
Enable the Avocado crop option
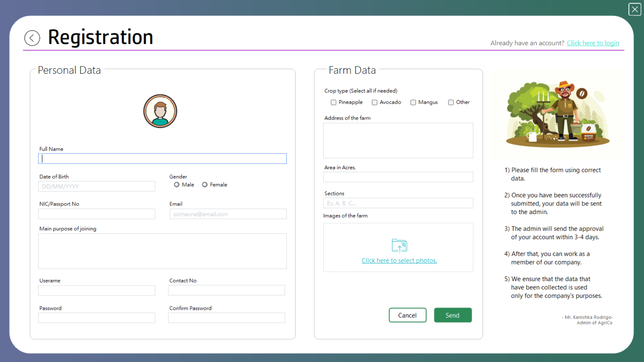pyautogui.click(x=375, y=102)
